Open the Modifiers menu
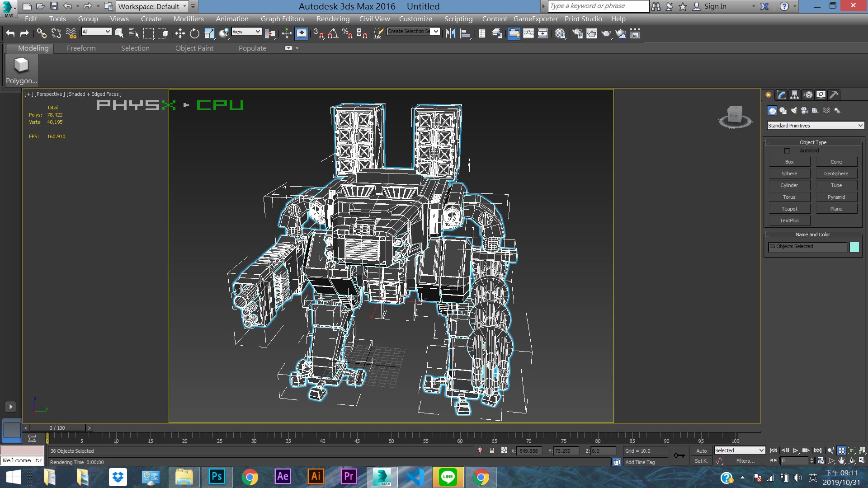868x488 pixels. (189, 19)
